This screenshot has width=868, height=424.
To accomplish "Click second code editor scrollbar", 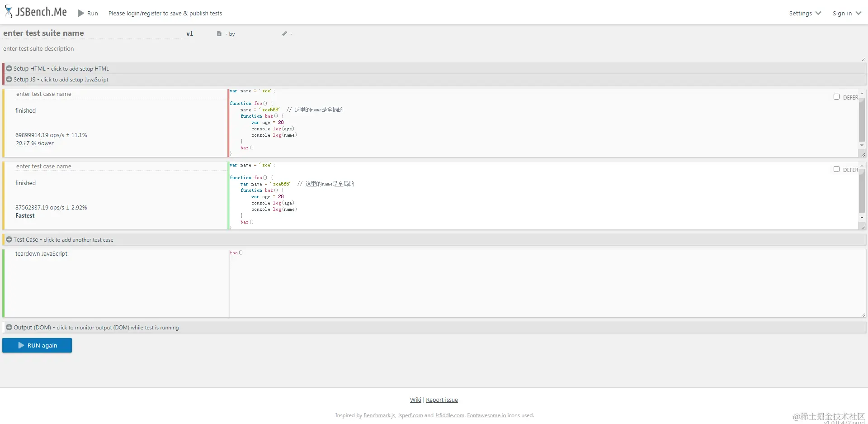I will [x=862, y=191].
